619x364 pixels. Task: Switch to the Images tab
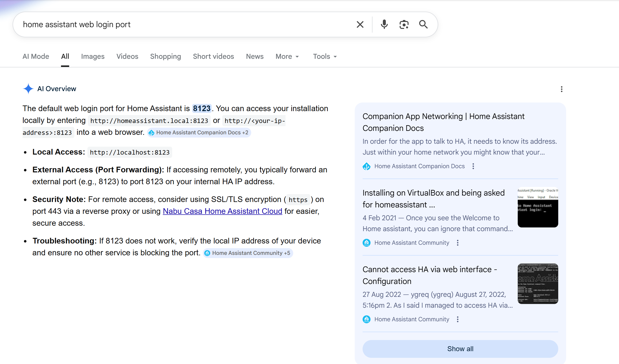(93, 57)
